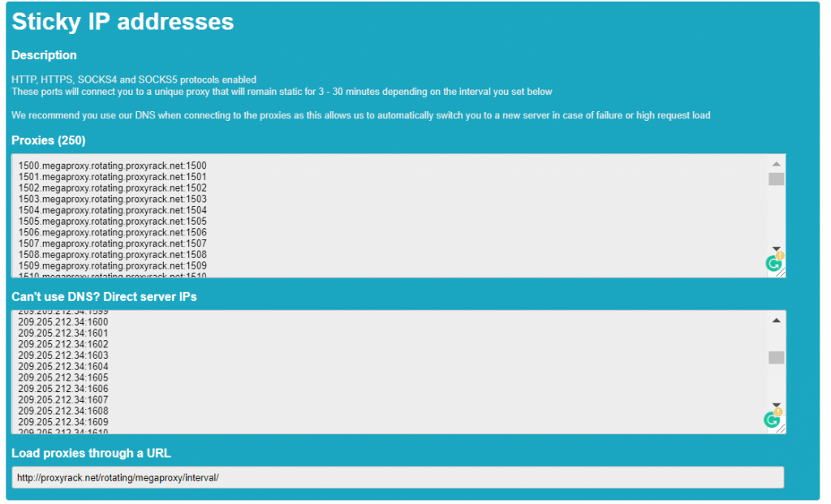Select the line 209.205.212.34:1605
Viewport: 831px width, 504px height.
click(62, 377)
